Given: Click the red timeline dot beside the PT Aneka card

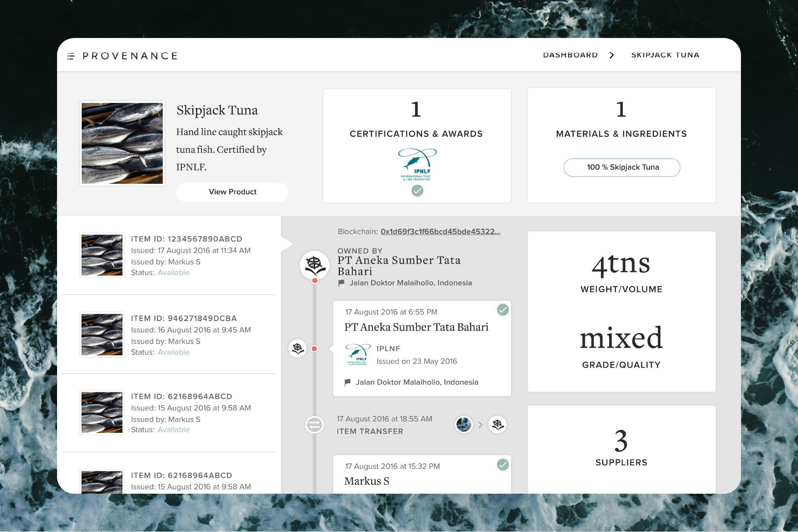Looking at the screenshot, I should 314,349.
